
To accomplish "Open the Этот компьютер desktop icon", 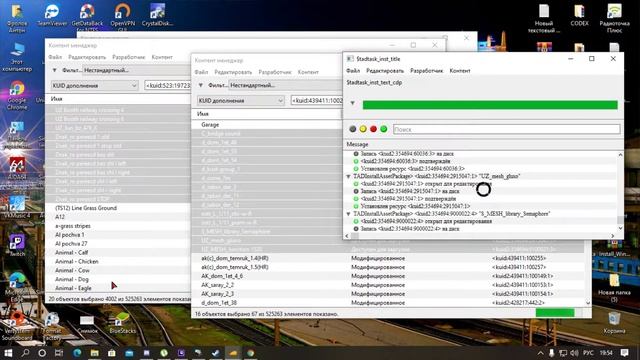I will click(x=17, y=57).
